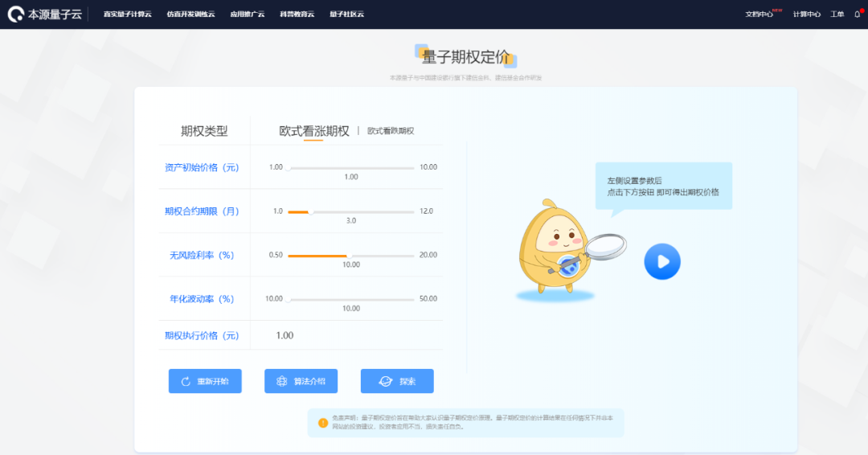
Task: Open the 真实量子计算云 menu
Action: [x=127, y=14]
